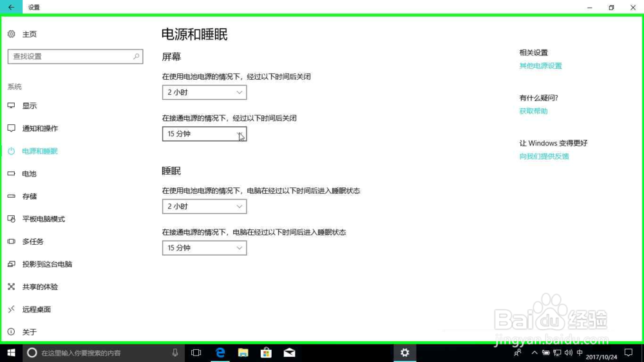Image resolution: width=644 pixels, height=362 pixels.
Task: Select 显示 in the sidebar
Action: point(30,106)
